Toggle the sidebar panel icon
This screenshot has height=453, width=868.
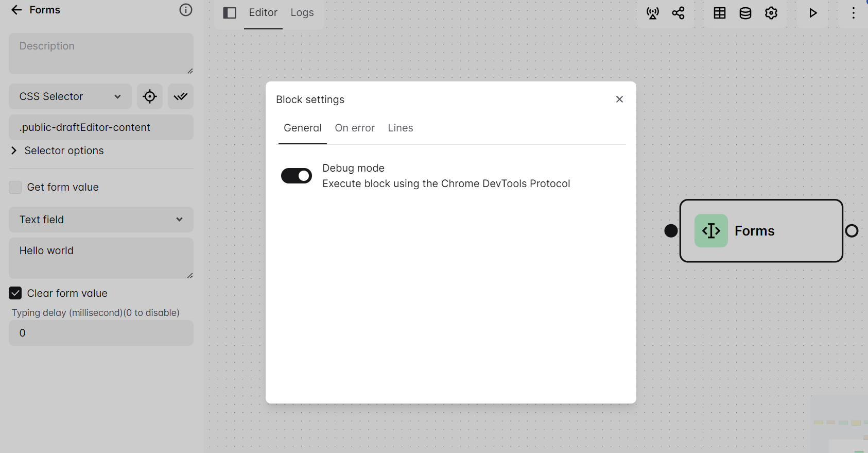click(x=230, y=13)
